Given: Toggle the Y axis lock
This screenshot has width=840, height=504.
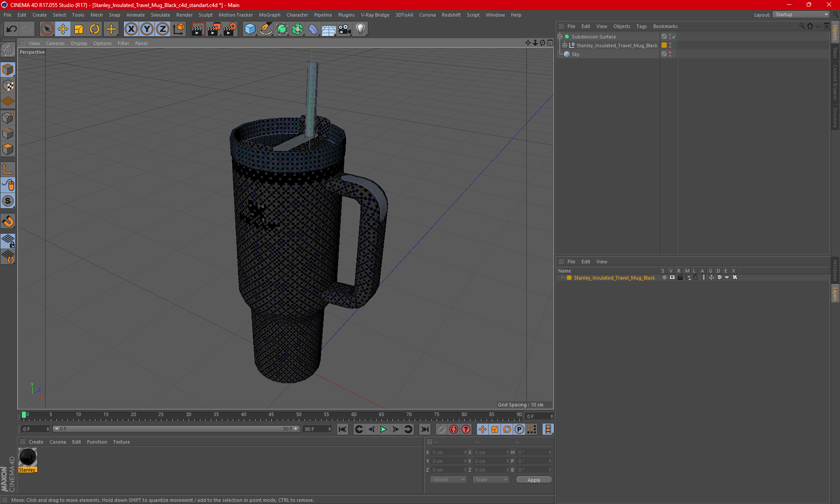Looking at the screenshot, I should [x=147, y=29].
